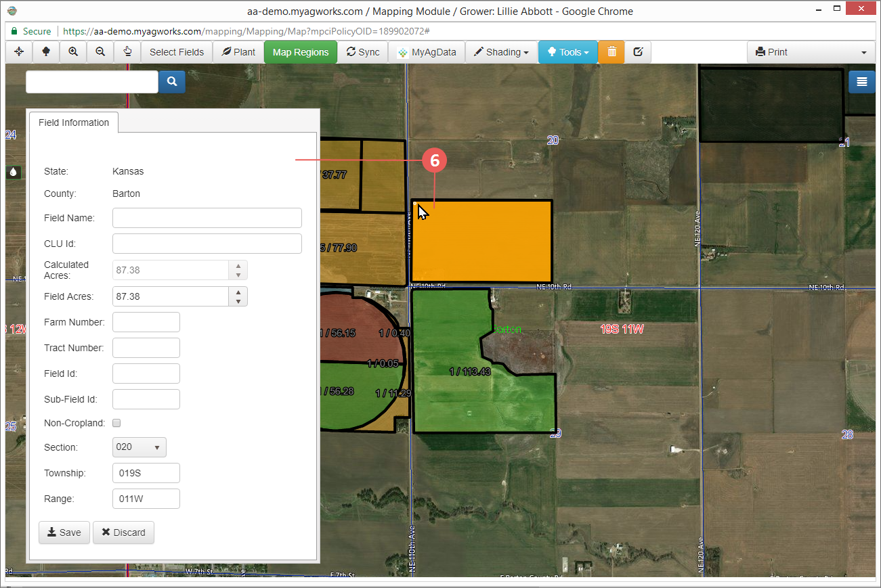
Task: Click the CLU Id input
Action: [x=207, y=244]
